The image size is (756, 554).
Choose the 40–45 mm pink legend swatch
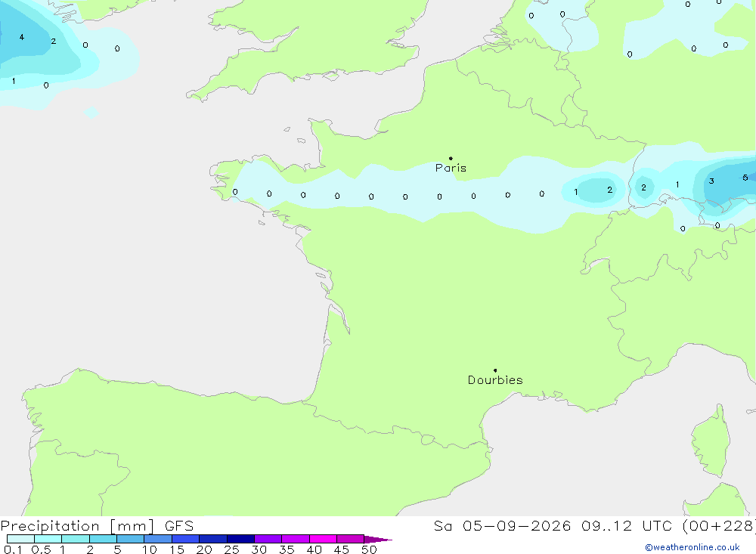coord(323,539)
